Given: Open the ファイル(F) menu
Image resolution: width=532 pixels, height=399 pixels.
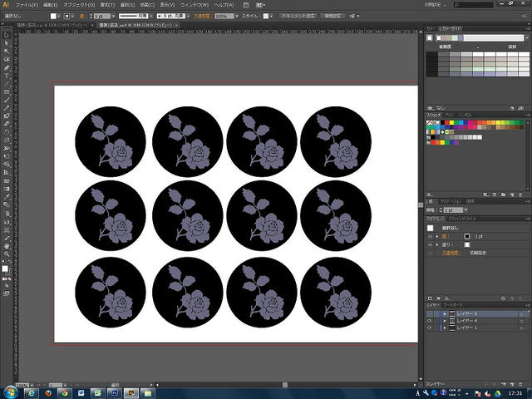Looking at the screenshot, I should [27, 5].
